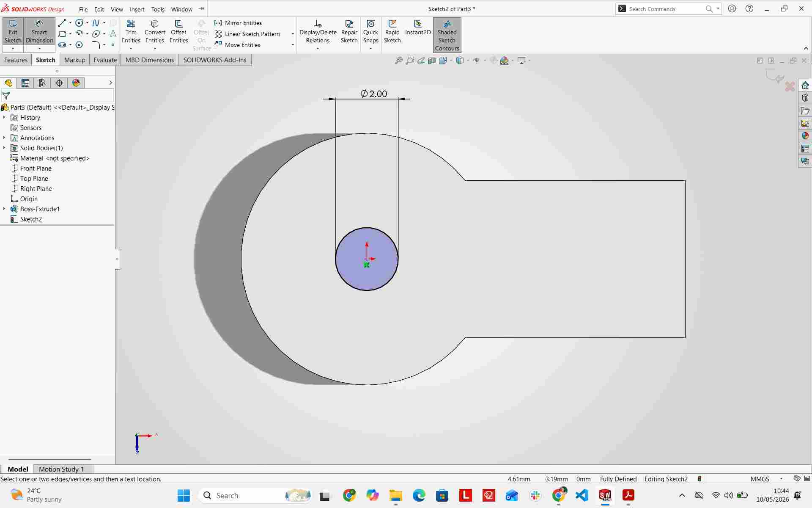This screenshot has height=508, width=812.
Task: Open Appearances task pane tab
Action: tap(805, 136)
